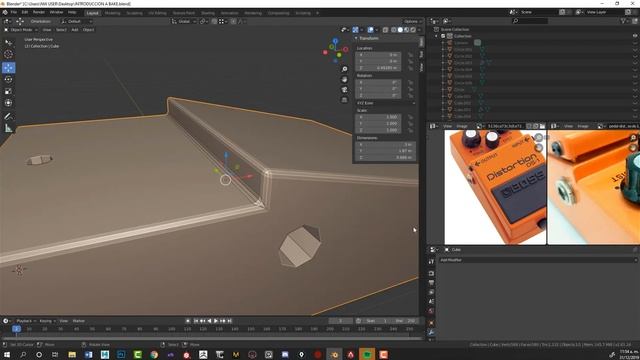Switch to Wireframe viewport shading
The height and width of the screenshot is (360, 640).
[394, 30]
